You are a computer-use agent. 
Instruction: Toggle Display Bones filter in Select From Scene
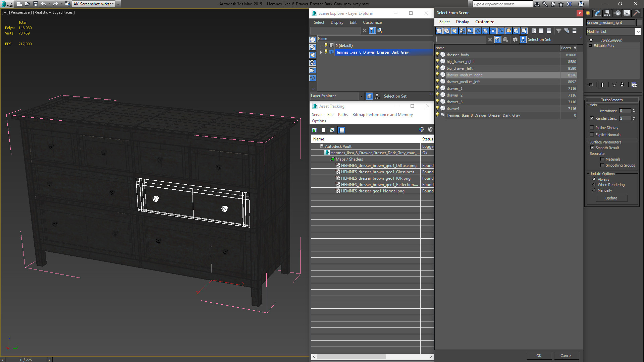(x=501, y=31)
